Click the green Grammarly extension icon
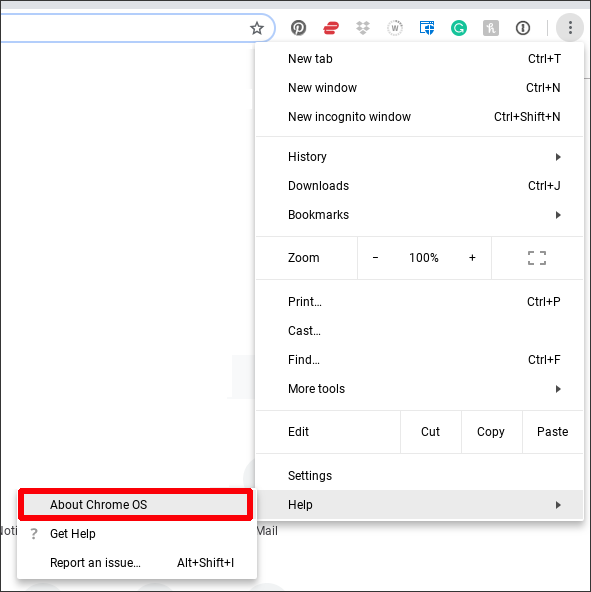Screen dimensions: 591x592 [x=459, y=28]
